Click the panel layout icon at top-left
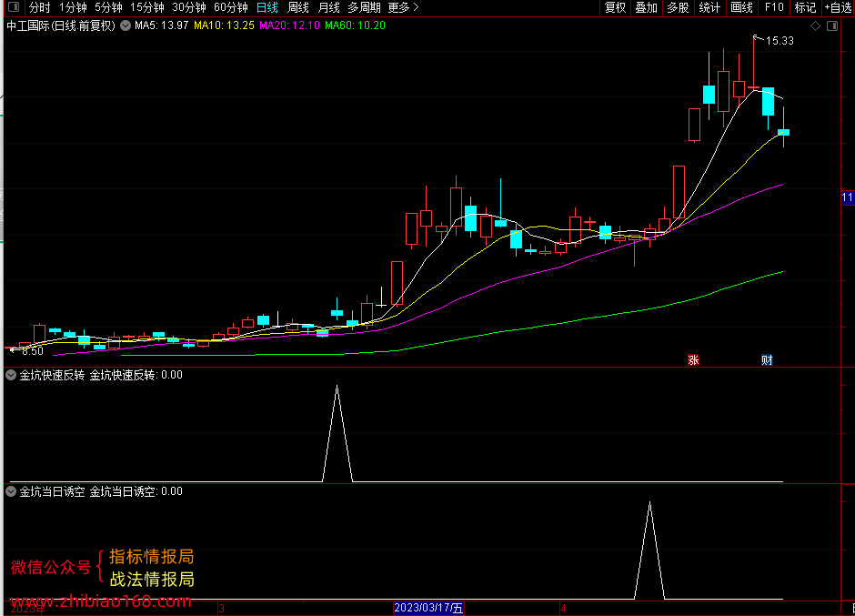855x616 pixels. tap(14, 7)
